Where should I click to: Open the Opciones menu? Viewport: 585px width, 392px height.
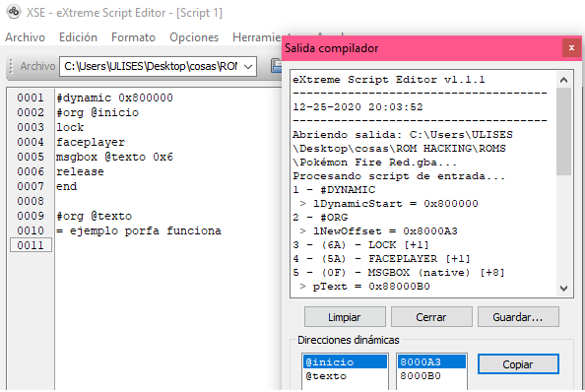194,37
